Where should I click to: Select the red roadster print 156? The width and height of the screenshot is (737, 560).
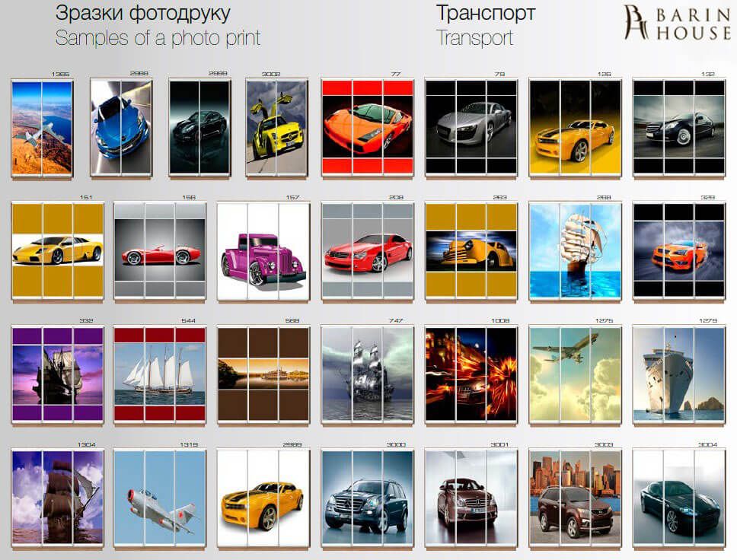pyautogui.click(x=159, y=253)
